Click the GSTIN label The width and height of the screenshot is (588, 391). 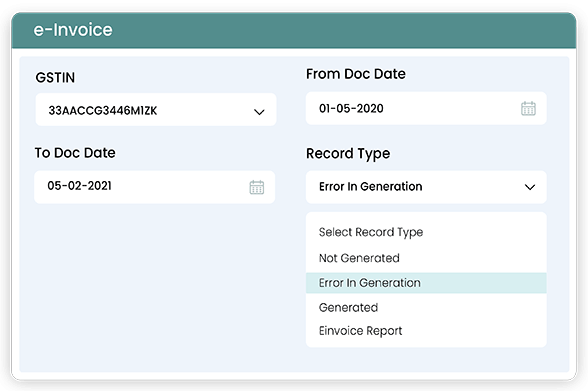pos(55,78)
